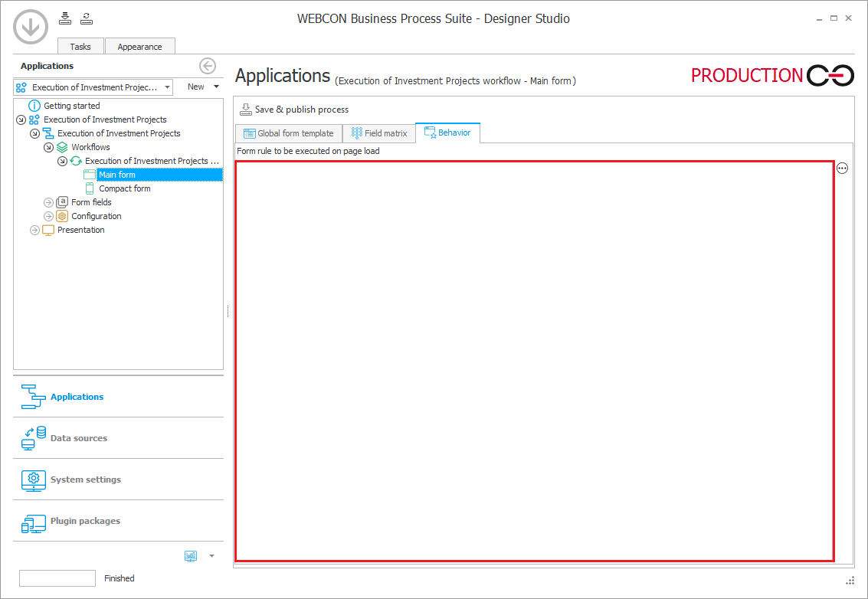The width and height of the screenshot is (868, 599).
Task: Click the Form fields icon
Action: click(x=62, y=202)
